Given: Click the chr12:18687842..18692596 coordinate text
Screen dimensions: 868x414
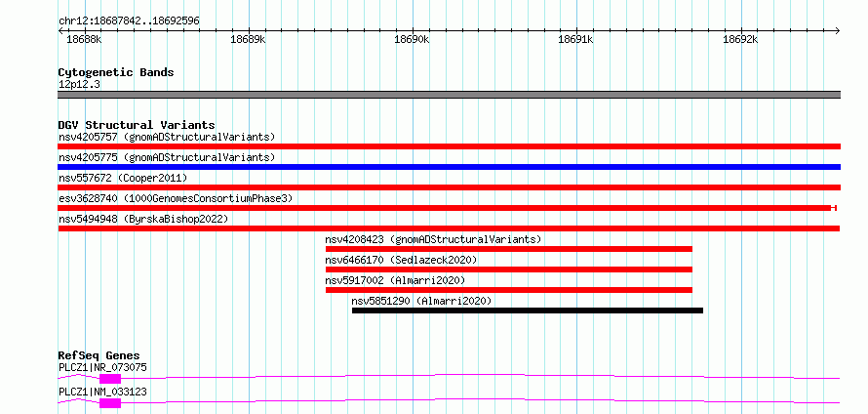Looking at the screenshot, I should [129, 21].
